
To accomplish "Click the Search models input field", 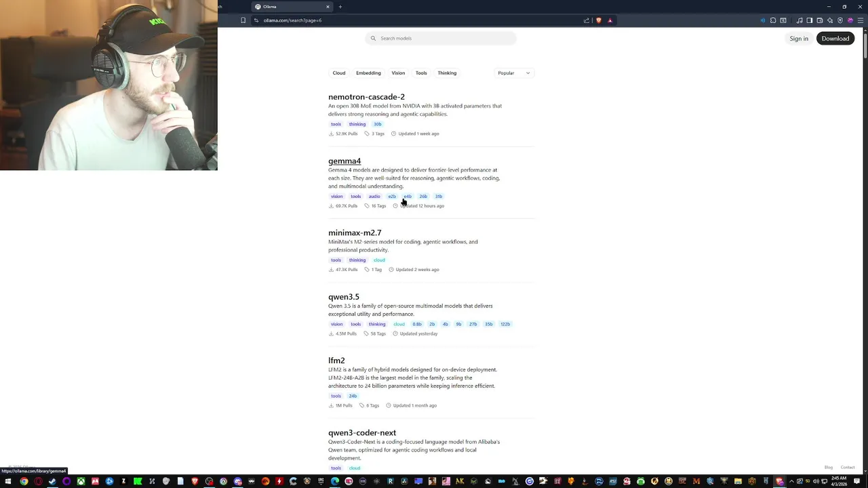I will (x=441, y=39).
